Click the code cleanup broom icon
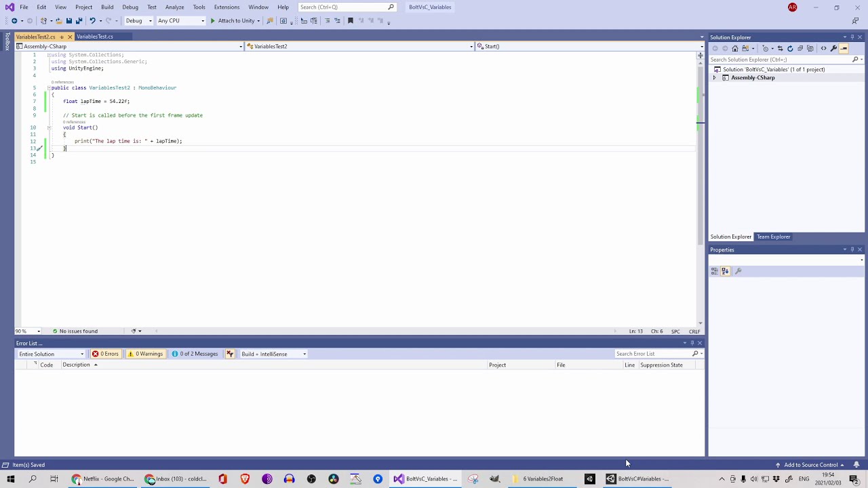 (134, 331)
